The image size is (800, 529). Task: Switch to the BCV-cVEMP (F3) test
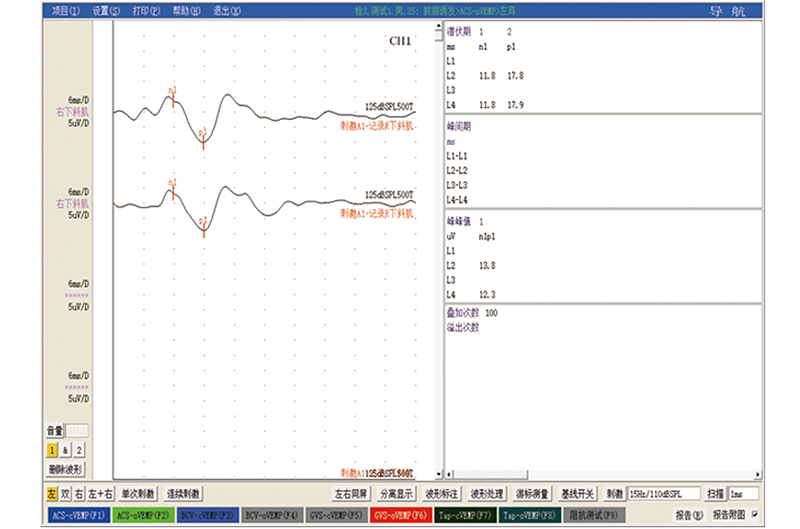pos(207,515)
